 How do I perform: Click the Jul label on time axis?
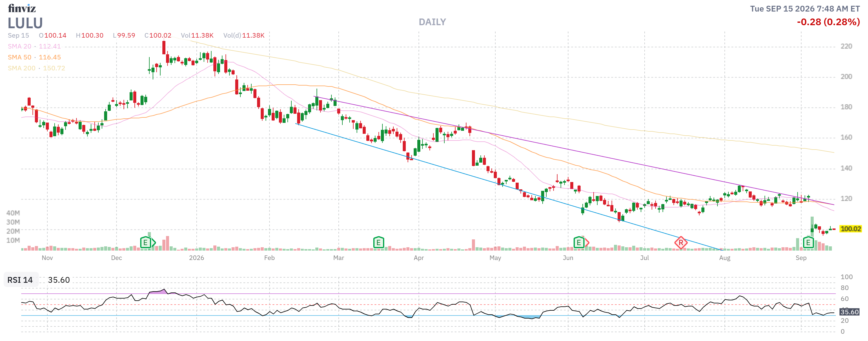point(644,258)
